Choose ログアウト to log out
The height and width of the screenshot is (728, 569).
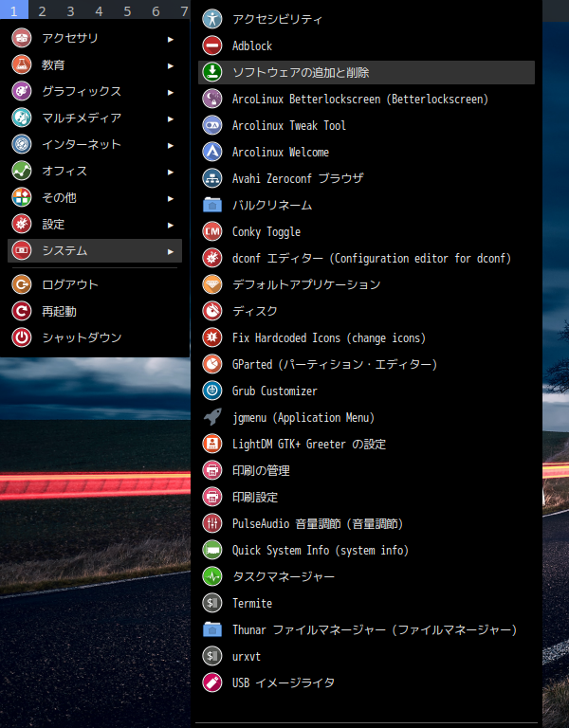(x=95, y=284)
